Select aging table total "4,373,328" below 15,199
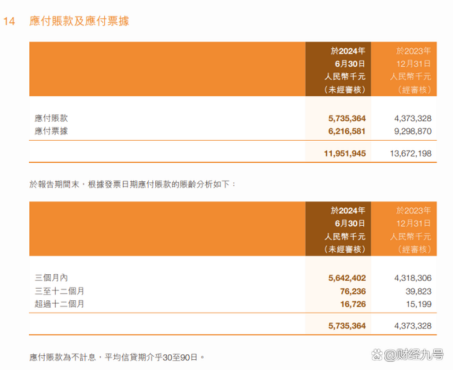Image resolution: width=454 pixels, height=372 pixels. (x=413, y=326)
